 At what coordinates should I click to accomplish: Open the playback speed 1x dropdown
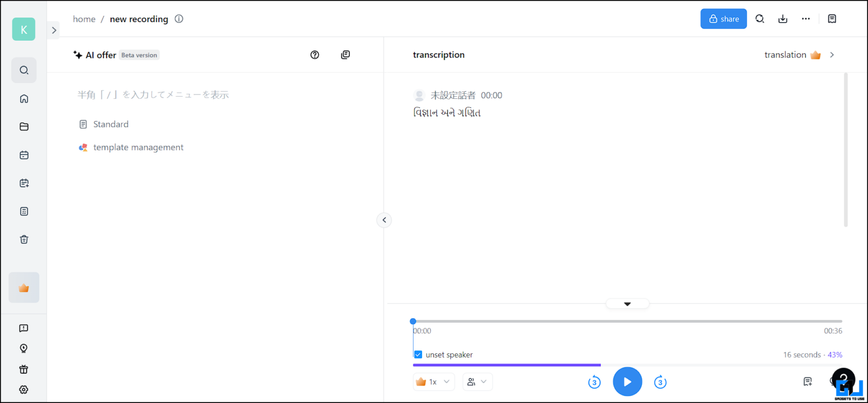(433, 382)
